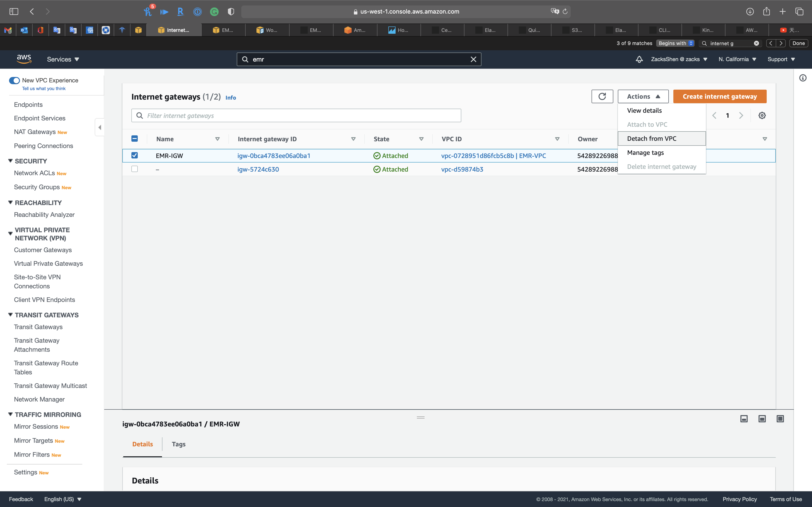Screen dimensions: 812x507
Task: Click the refresh internet gateways icon button
Action: pos(602,97)
